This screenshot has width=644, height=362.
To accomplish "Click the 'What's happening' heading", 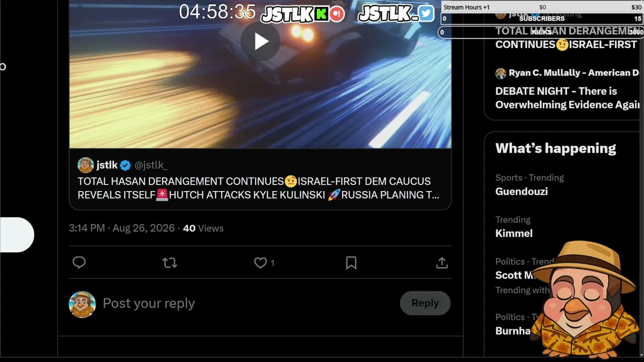I will pos(555,148).
